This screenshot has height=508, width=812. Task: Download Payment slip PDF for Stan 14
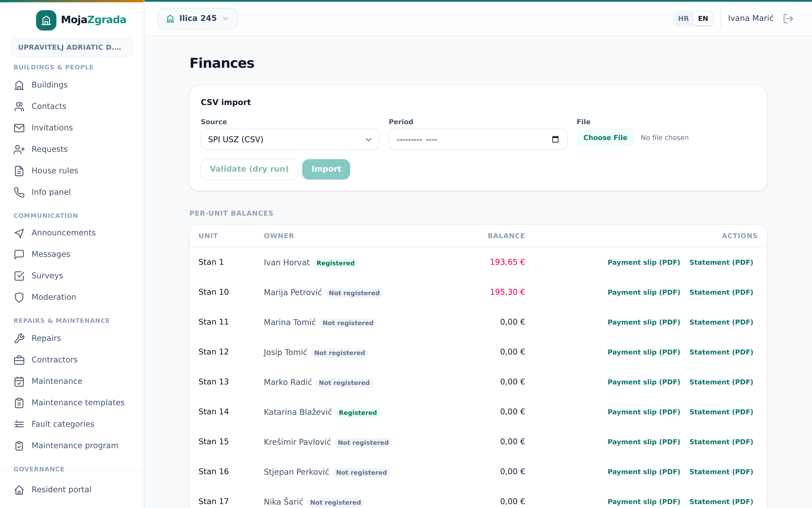coord(644,412)
